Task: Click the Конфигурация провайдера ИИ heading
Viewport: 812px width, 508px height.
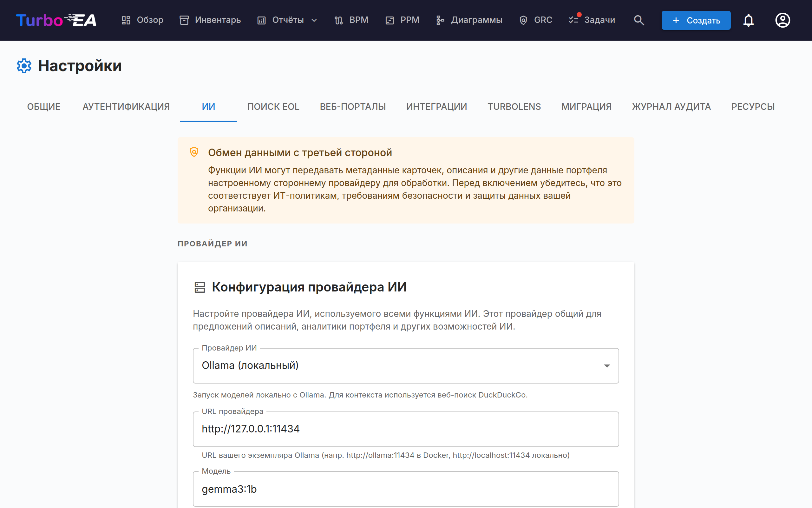Action: pos(309,287)
